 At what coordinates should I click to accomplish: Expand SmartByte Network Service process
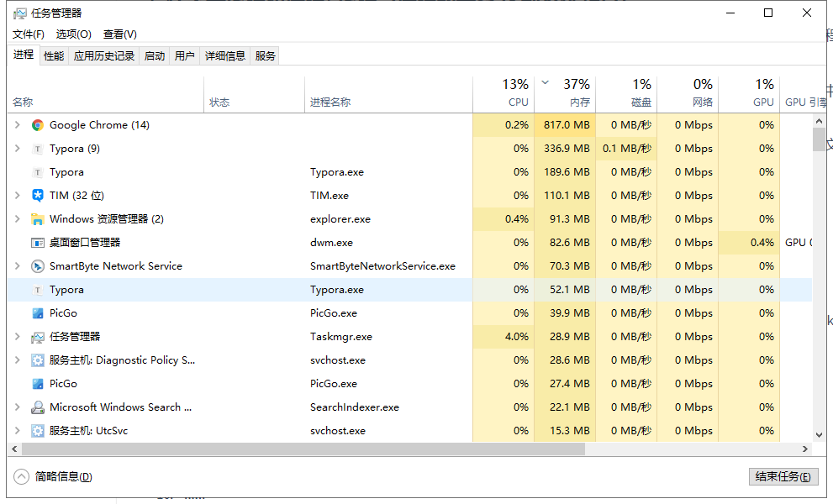17,266
